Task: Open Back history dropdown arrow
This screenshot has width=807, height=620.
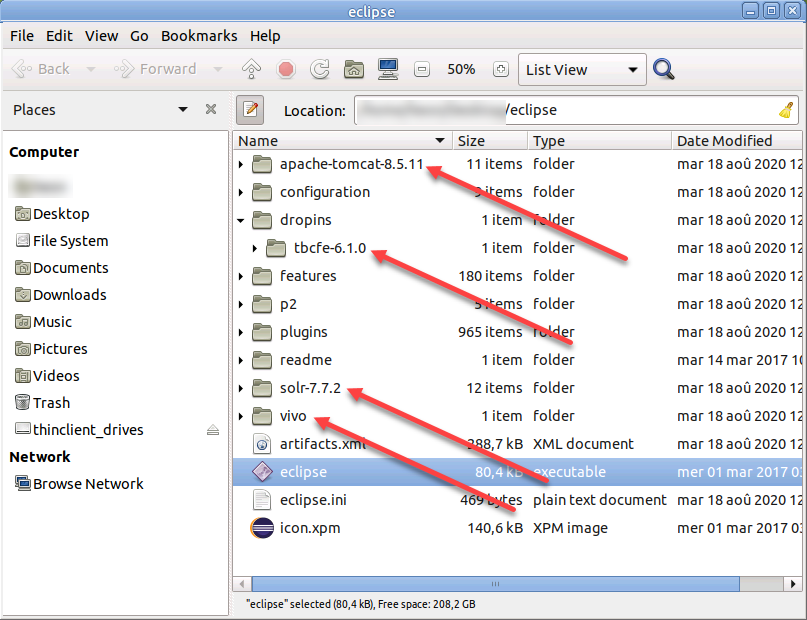Action: point(91,69)
